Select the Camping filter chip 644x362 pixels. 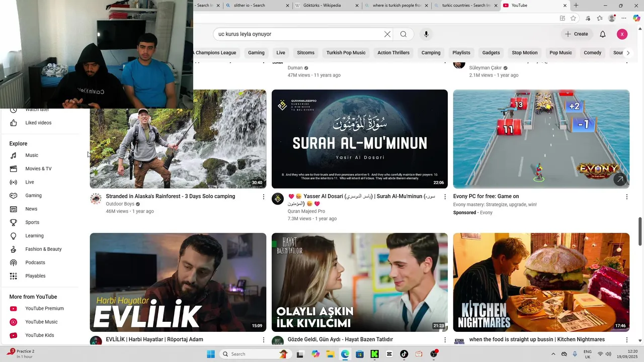pos(431,53)
